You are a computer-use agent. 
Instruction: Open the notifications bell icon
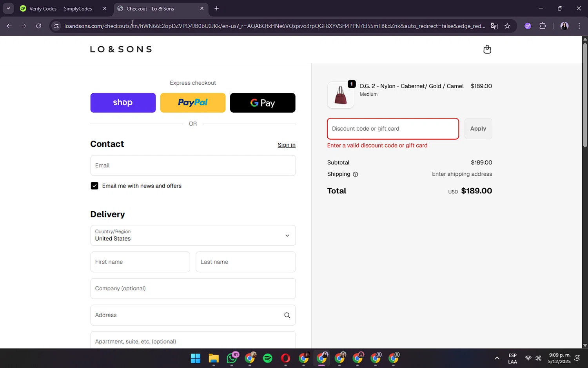point(577,358)
